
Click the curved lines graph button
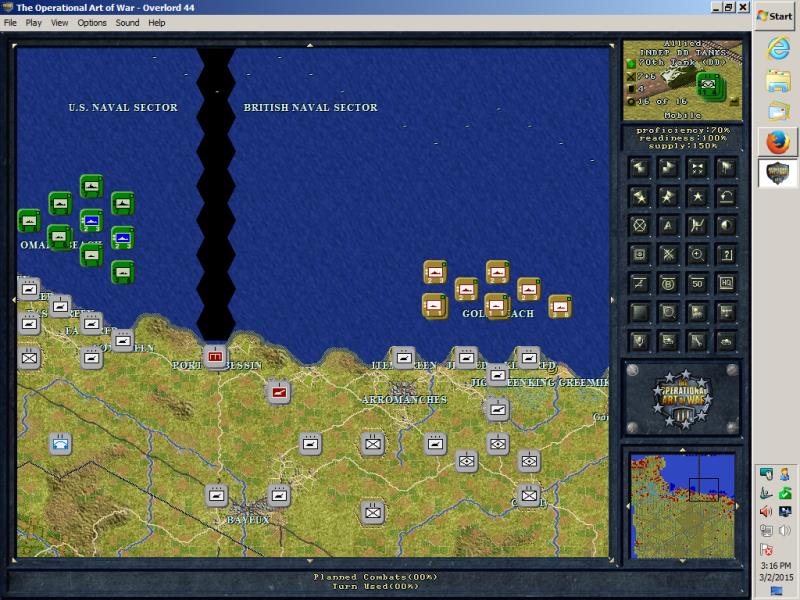point(697,226)
